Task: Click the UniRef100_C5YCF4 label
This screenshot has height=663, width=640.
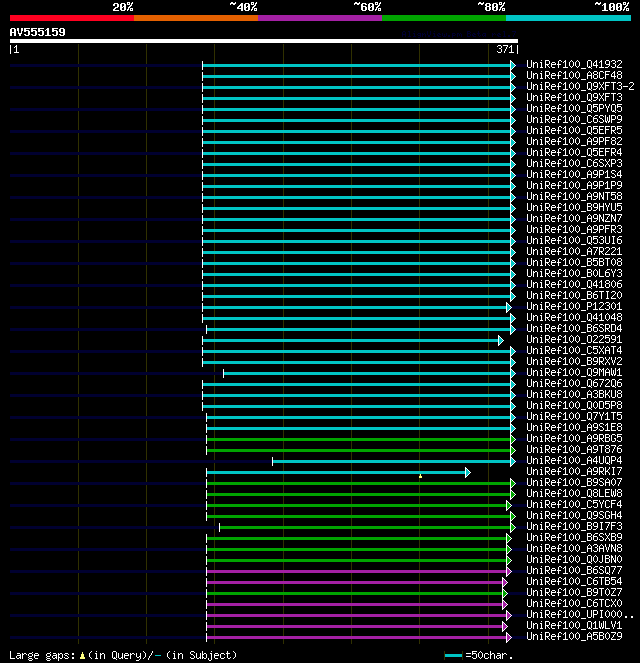Action: coord(574,504)
